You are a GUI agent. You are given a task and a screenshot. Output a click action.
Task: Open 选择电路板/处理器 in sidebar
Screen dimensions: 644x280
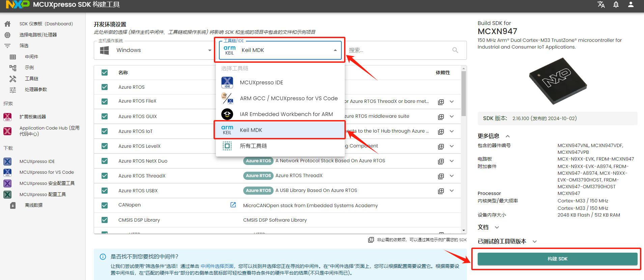pyautogui.click(x=38, y=35)
